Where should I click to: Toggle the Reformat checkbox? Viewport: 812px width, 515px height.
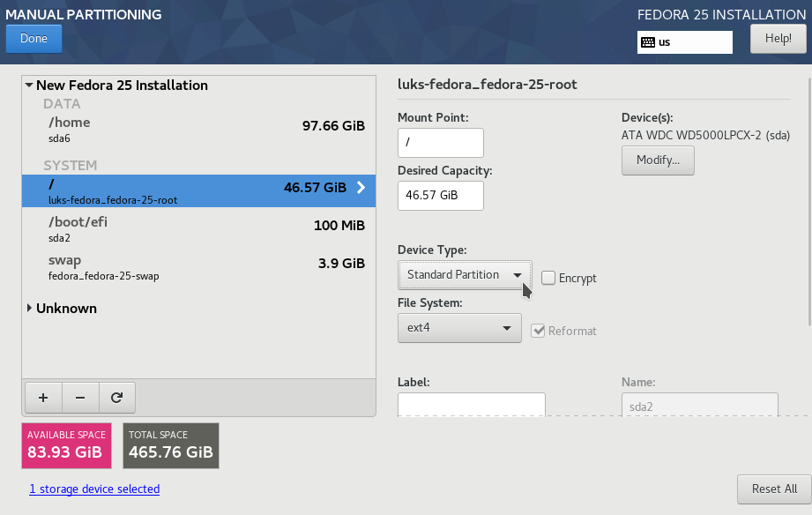click(x=538, y=332)
